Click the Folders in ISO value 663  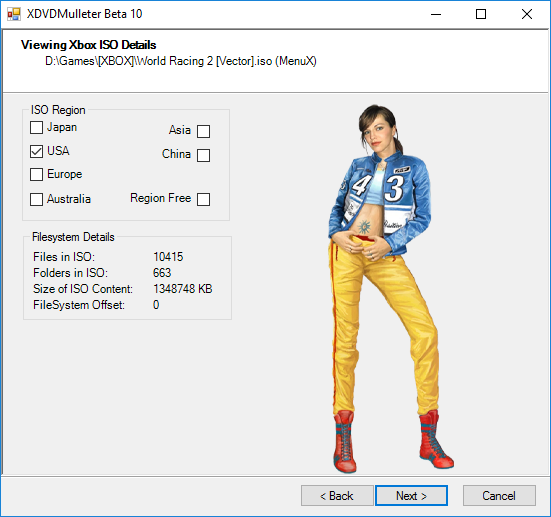pyautogui.click(x=162, y=273)
